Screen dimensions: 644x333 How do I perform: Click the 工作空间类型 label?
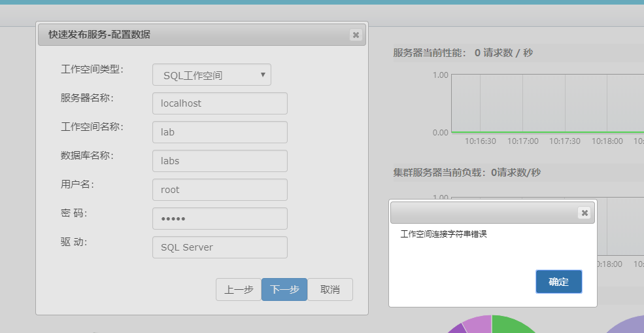[x=92, y=69]
